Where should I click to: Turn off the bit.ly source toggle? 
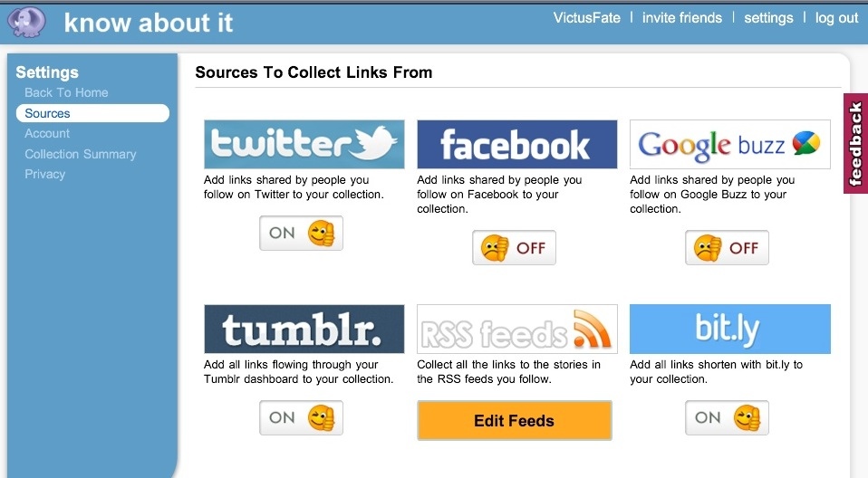(727, 417)
